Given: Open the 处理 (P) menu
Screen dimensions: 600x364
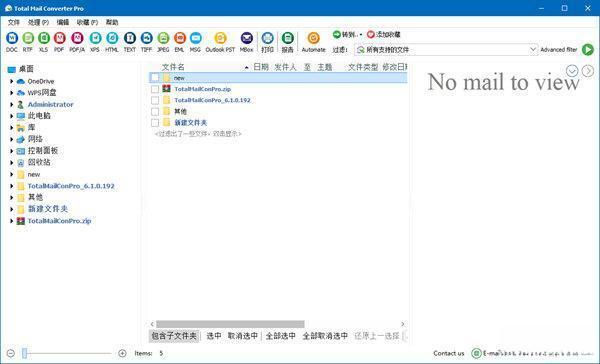Looking at the screenshot, I should click(x=38, y=22).
